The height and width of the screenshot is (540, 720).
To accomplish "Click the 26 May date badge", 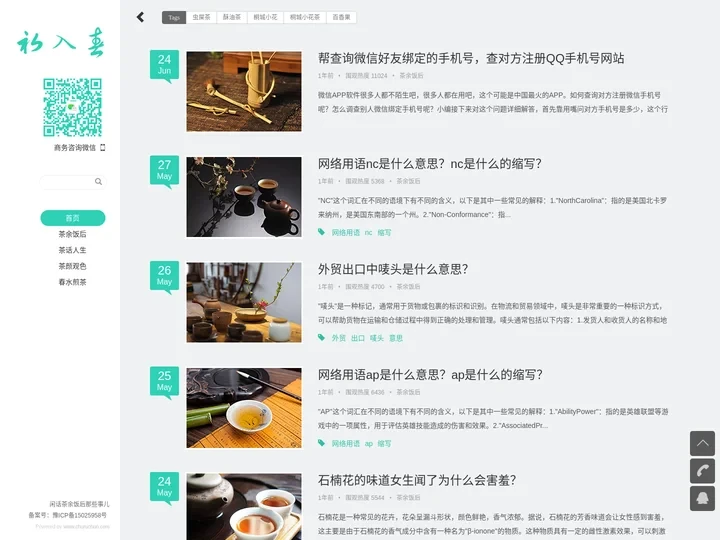I will (164, 276).
